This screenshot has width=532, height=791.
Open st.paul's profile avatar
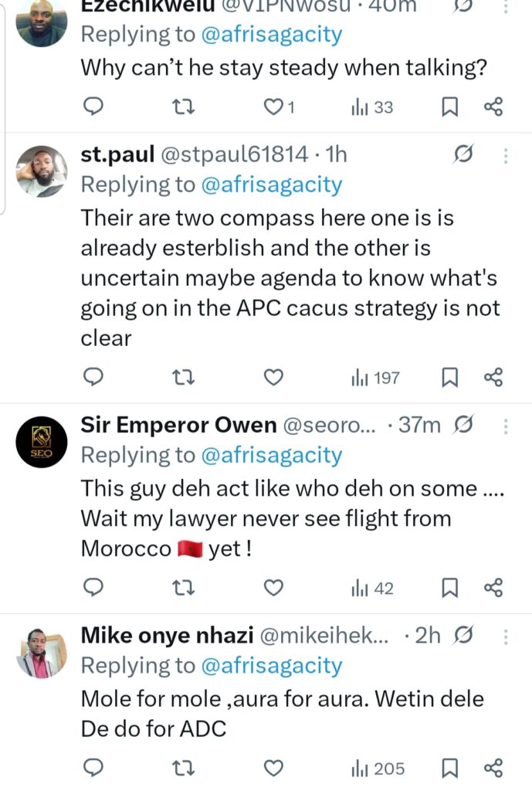click(x=42, y=171)
